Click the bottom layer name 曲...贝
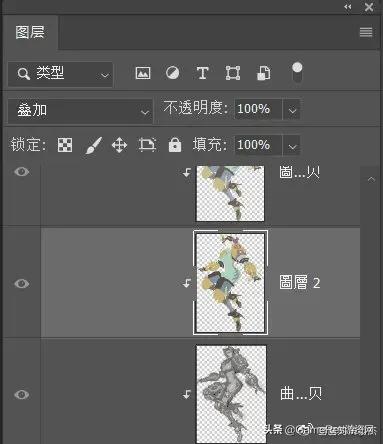This screenshot has width=383, height=444. pyautogui.click(x=301, y=394)
